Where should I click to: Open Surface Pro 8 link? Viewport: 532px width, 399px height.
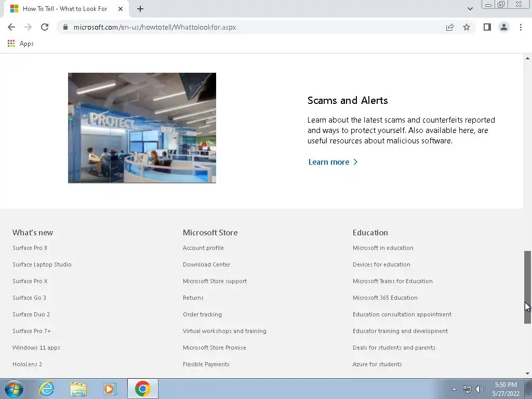click(30, 248)
